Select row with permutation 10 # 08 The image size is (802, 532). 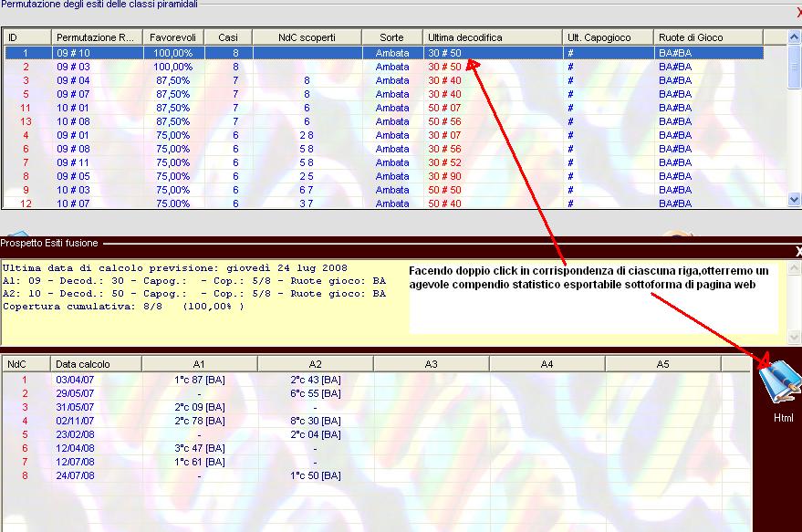click(384, 121)
